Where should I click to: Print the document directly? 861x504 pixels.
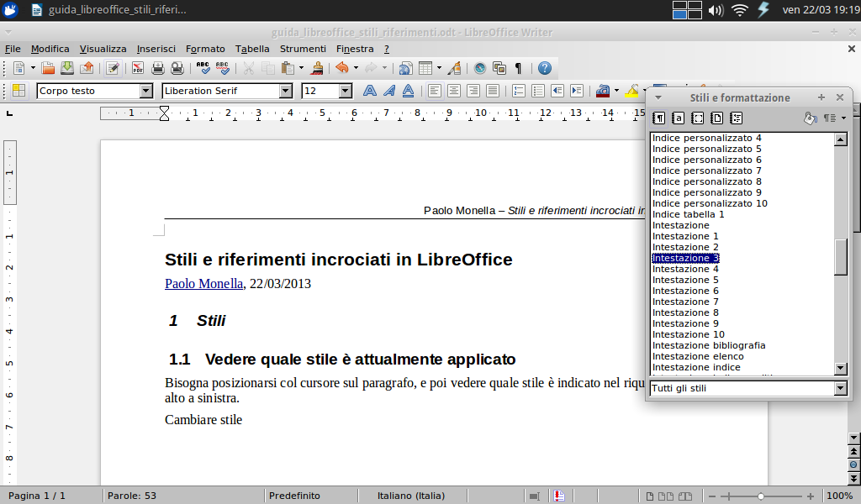[157, 68]
